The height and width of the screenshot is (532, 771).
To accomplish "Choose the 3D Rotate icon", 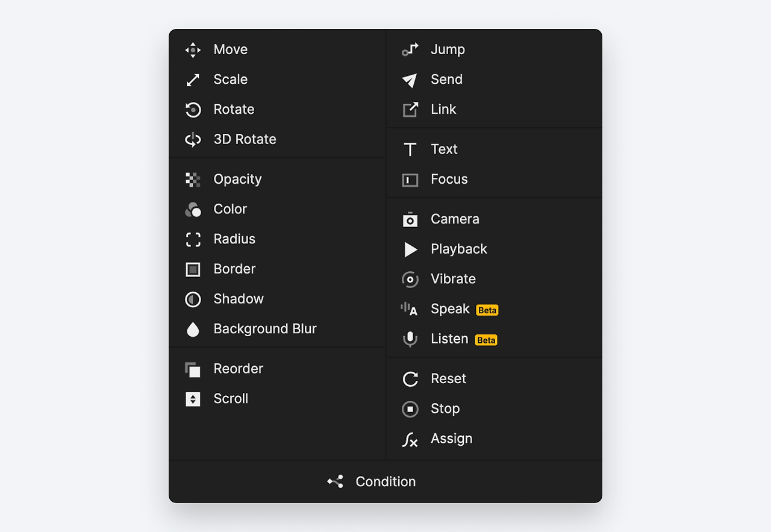I will coord(193,140).
